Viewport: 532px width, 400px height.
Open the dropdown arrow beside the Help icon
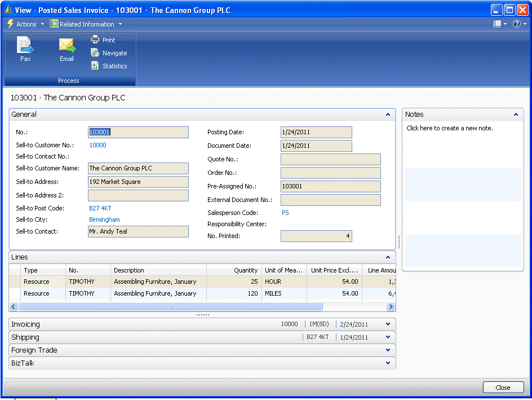(x=525, y=24)
